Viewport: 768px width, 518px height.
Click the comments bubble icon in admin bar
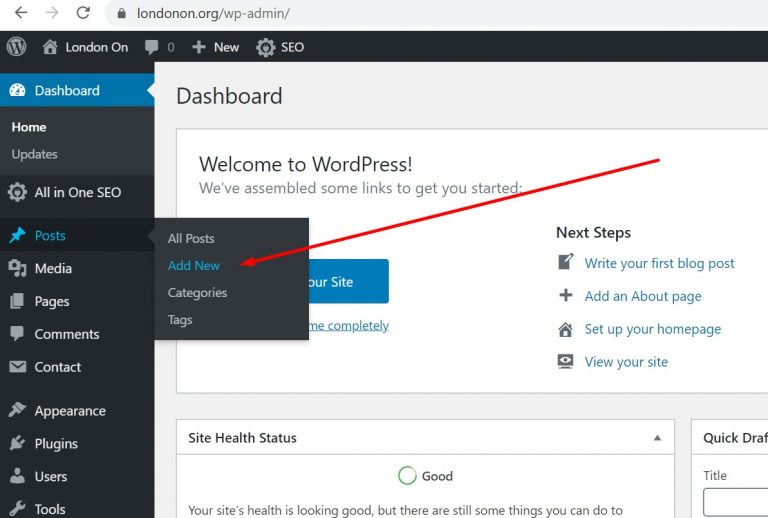coord(151,47)
